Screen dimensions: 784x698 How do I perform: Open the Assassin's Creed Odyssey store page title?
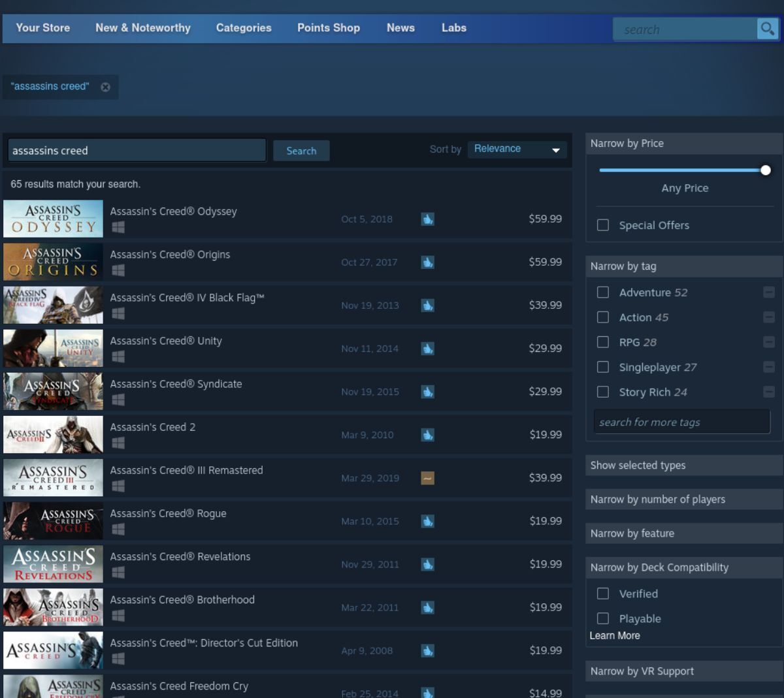(x=173, y=212)
